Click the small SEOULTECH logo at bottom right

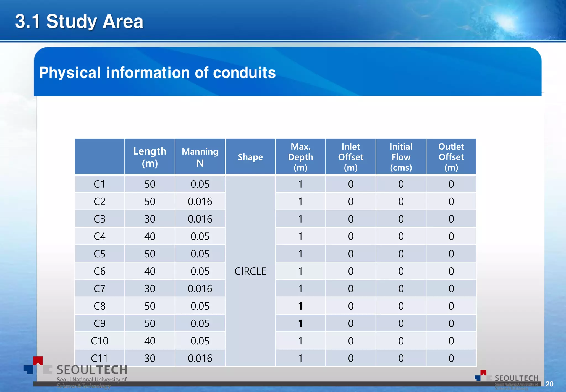[507, 378]
